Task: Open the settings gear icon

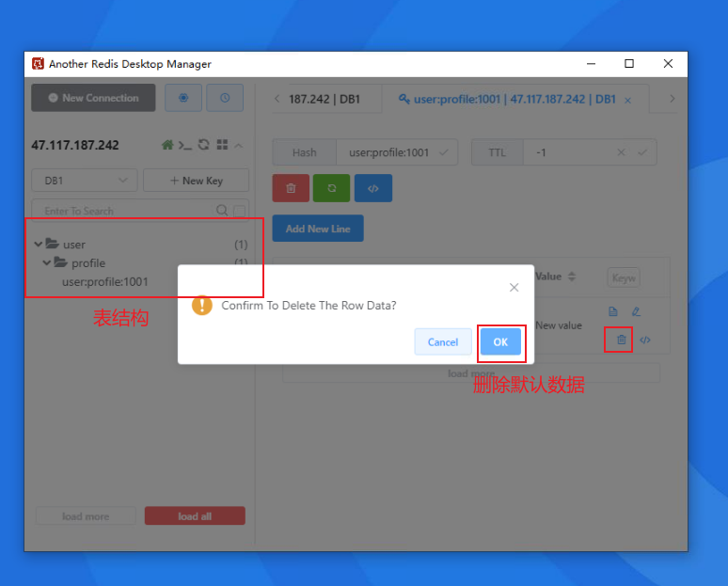Action: pos(183,98)
